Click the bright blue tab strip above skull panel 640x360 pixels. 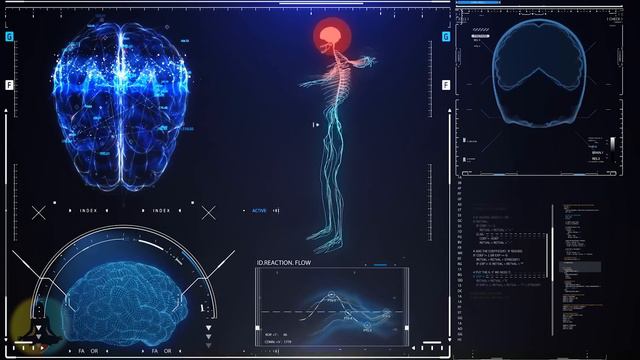pos(478,2)
